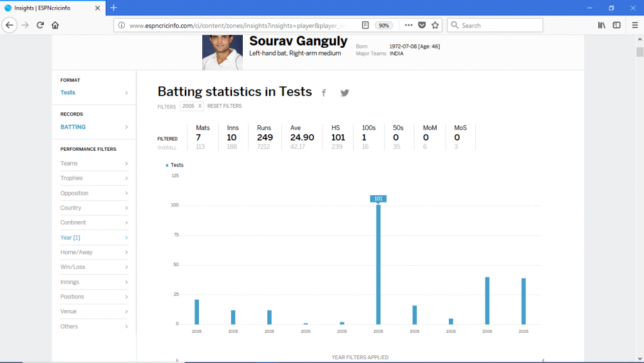Open the Venue filter
Screen dimensions: 644x363
pyautogui.click(x=94, y=311)
